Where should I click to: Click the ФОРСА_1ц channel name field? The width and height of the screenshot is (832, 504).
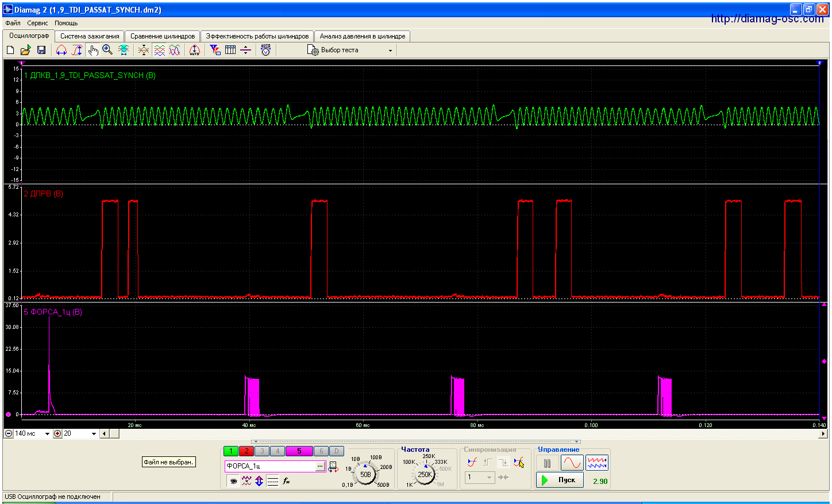tap(270, 466)
